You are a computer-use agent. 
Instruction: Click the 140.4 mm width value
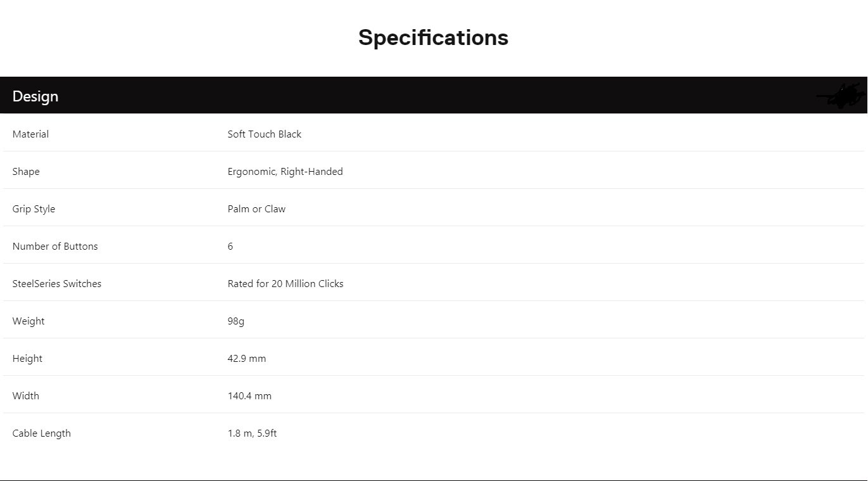[249, 396]
